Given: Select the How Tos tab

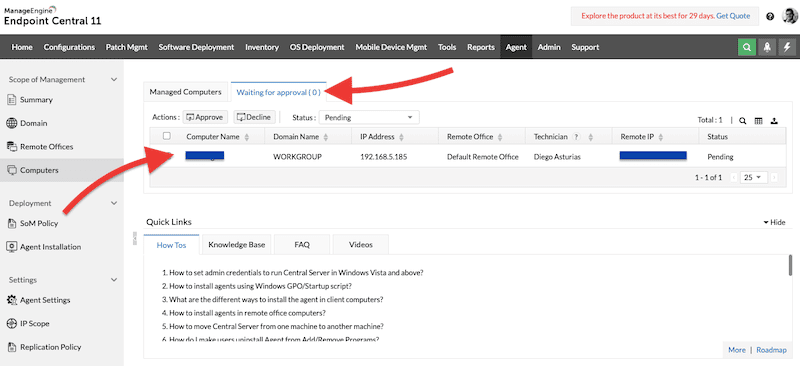Looking at the screenshot, I should pyautogui.click(x=171, y=245).
